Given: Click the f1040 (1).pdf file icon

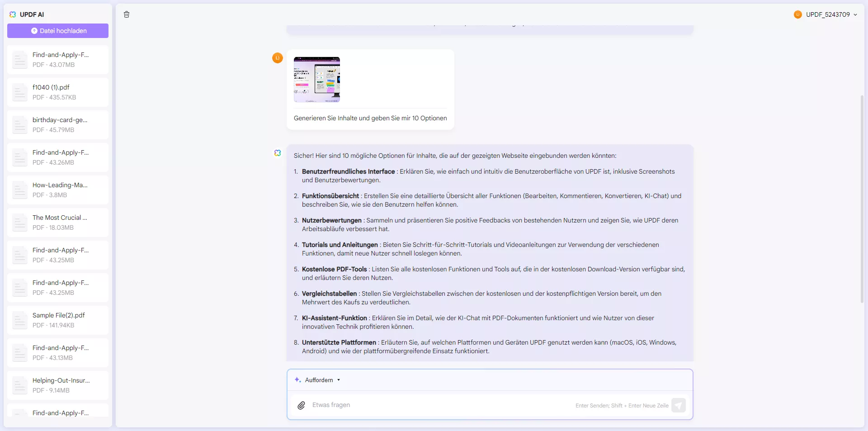Looking at the screenshot, I should pos(20,92).
